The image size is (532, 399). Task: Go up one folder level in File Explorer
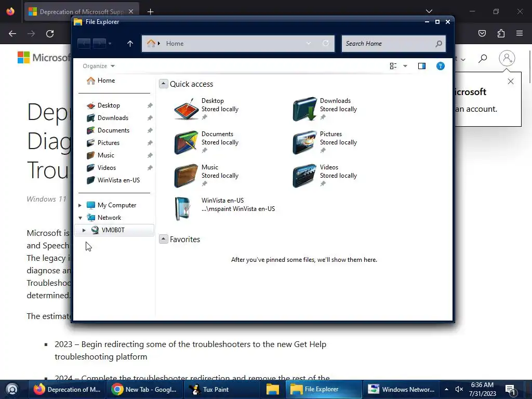(130, 44)
